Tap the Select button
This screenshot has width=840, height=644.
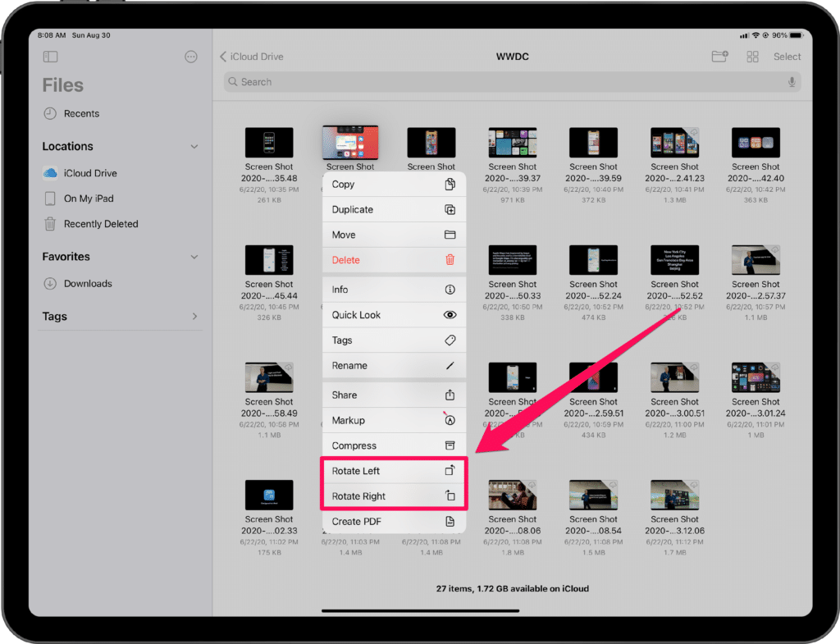(787, 57)
